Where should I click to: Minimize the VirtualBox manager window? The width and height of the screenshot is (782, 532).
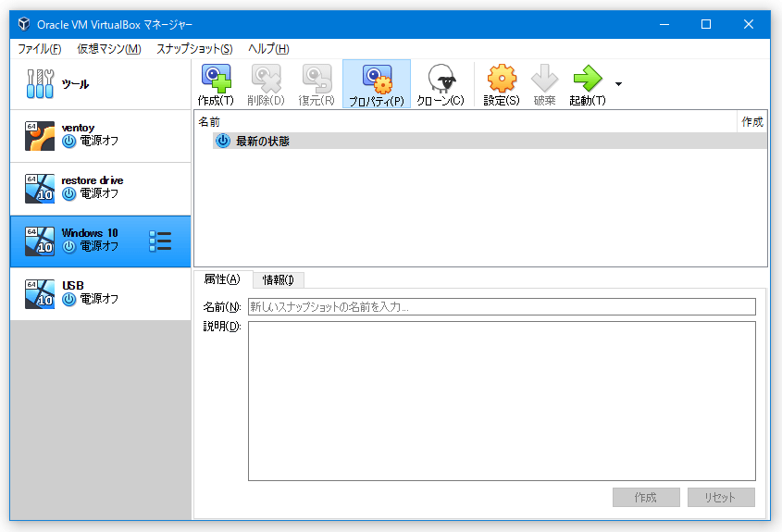pos(664,24)
